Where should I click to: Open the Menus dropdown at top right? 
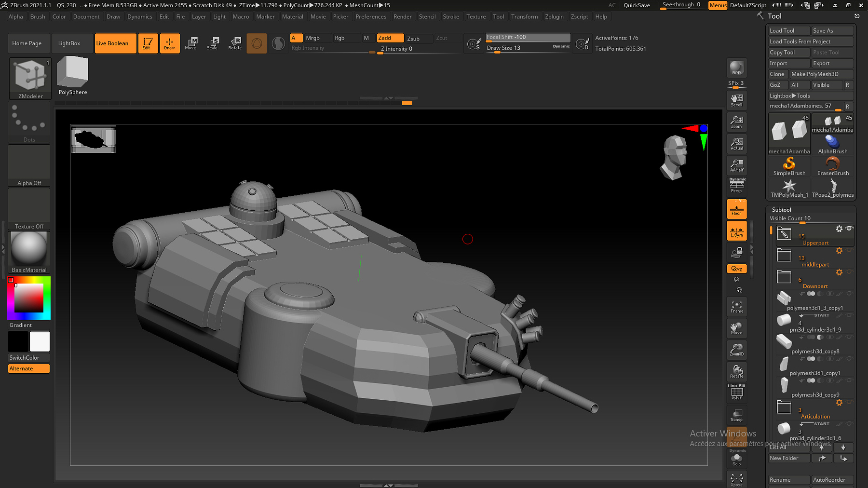718,5
